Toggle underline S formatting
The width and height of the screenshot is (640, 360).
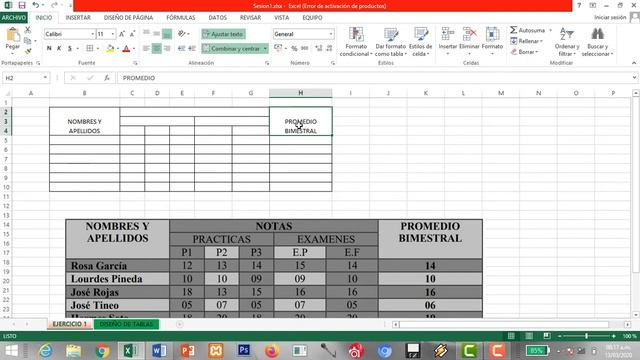pyautogui.click(x=70, y=49)
